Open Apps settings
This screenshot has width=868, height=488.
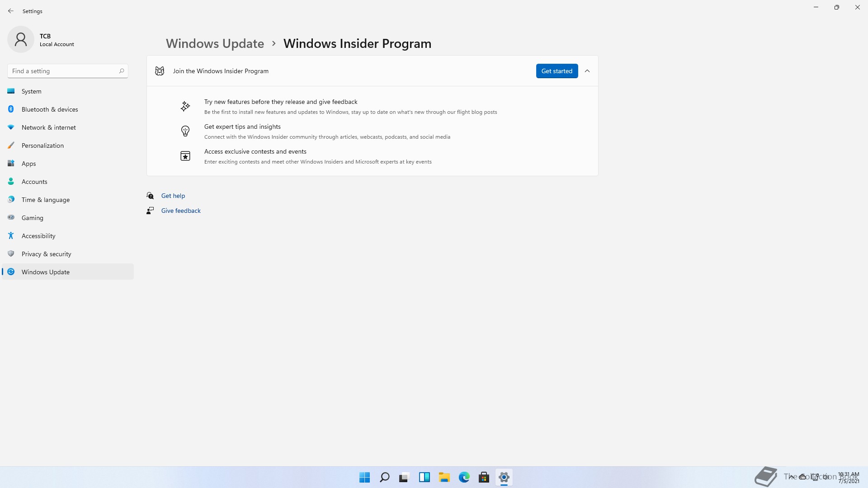click(68, 164)
